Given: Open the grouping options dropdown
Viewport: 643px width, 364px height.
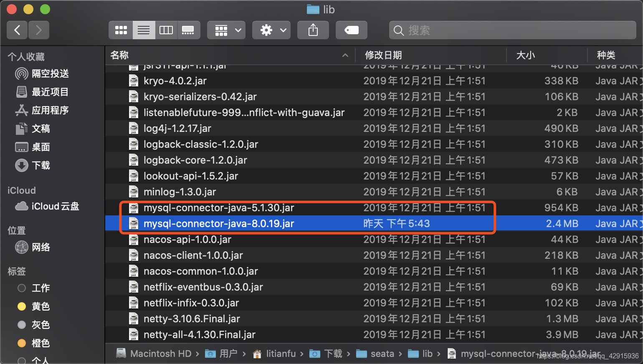Looking at the screenshot, I should coord(226,30).
